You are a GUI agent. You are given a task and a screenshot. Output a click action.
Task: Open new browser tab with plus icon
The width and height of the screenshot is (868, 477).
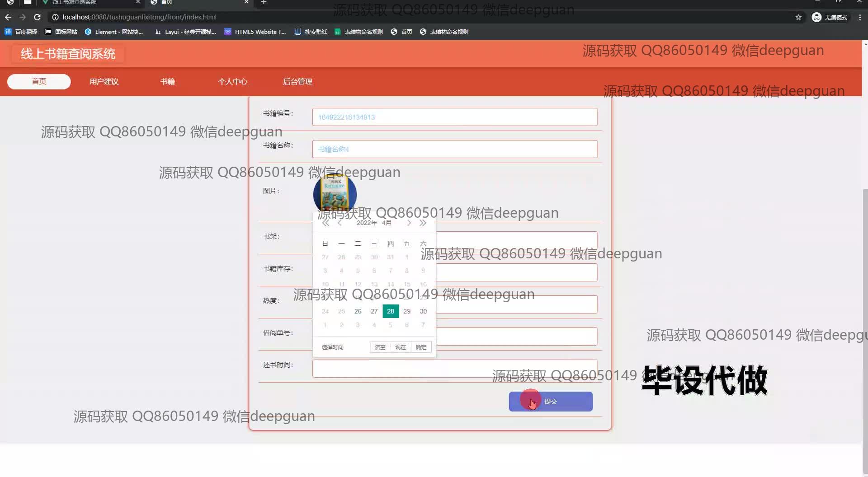(264, 2)
